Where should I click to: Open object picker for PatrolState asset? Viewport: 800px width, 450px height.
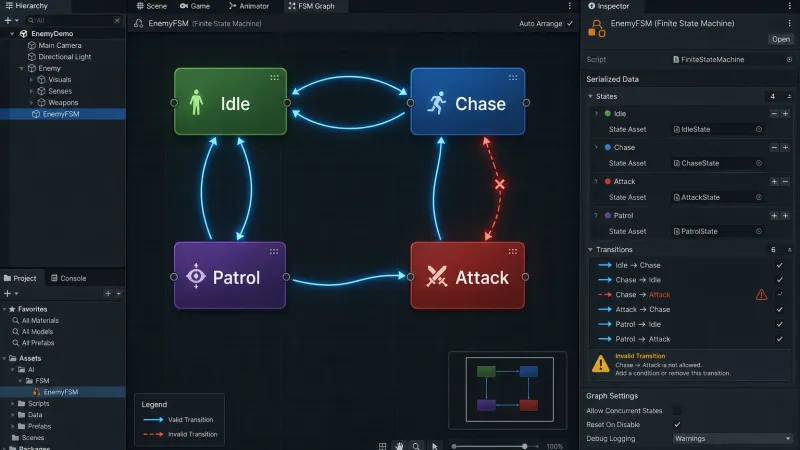coord(759,232)
